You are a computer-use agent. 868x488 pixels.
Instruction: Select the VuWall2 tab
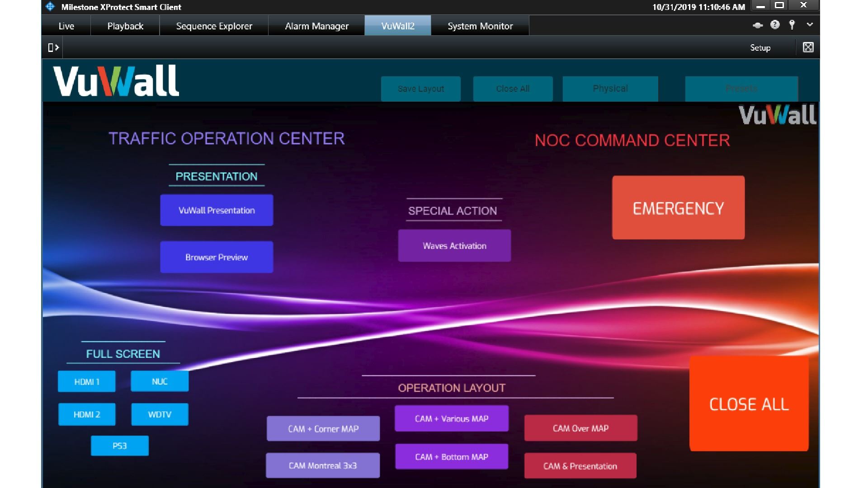click(398, 26)
